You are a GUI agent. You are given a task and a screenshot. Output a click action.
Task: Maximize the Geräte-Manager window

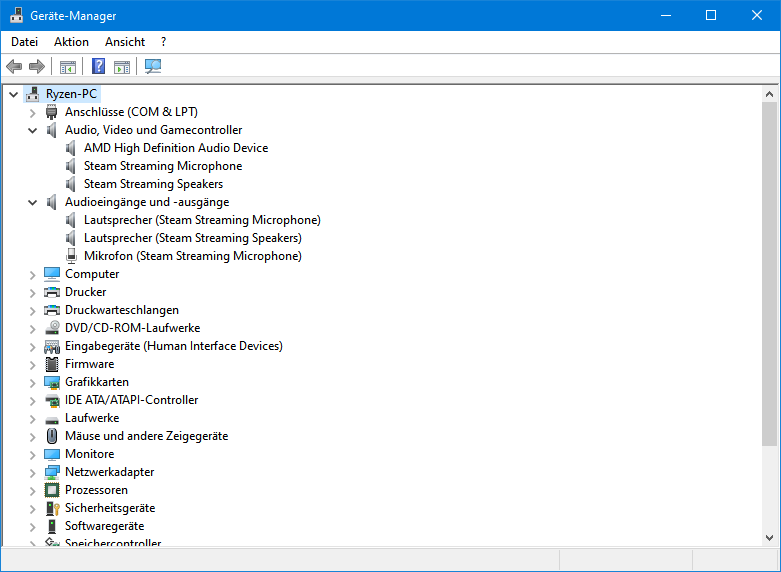[x=711, y=15]
